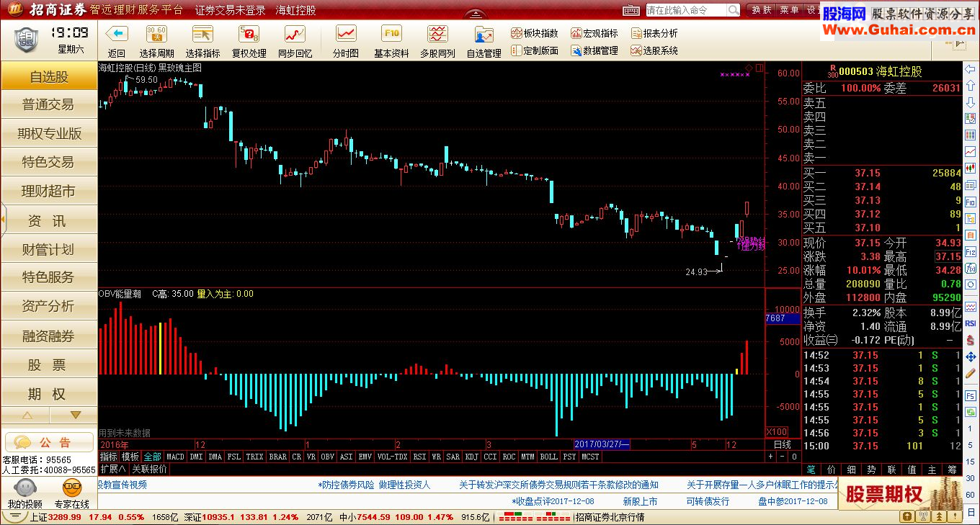The width and height of the screenshot is (980, 525).
Task: Open the 可转债发行 link
Action: pyautogui.click(x=707, y=501)
